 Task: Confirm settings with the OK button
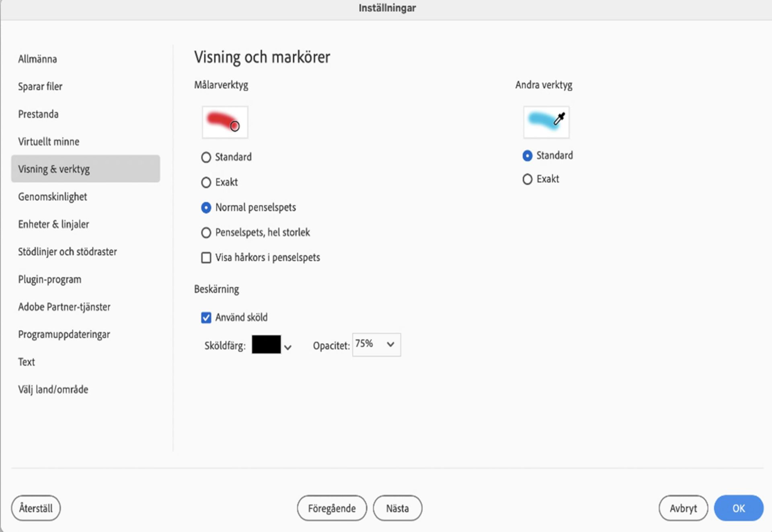tap(738, 508)
